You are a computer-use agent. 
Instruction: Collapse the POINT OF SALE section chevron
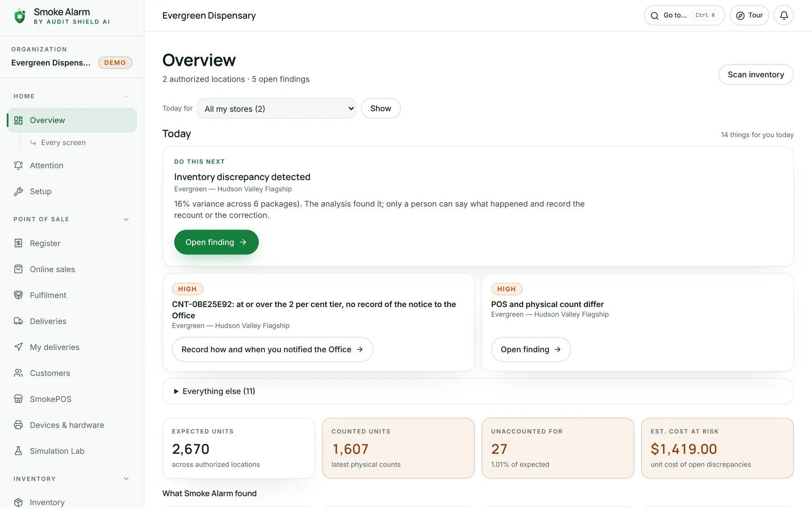[x=126, y=219]
